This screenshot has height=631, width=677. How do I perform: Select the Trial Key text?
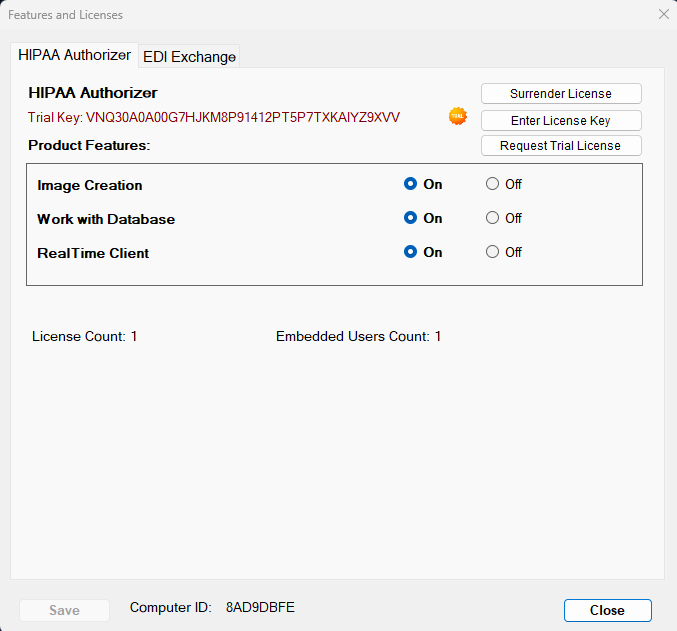pyautogui.click(x=214, y=117)
